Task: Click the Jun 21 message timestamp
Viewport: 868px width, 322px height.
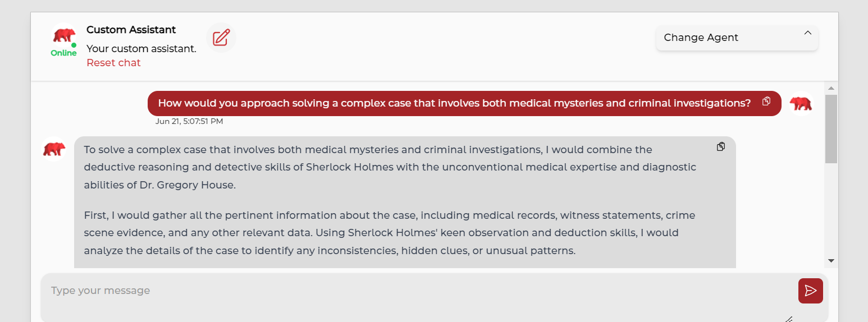Action: click(189, 121)
